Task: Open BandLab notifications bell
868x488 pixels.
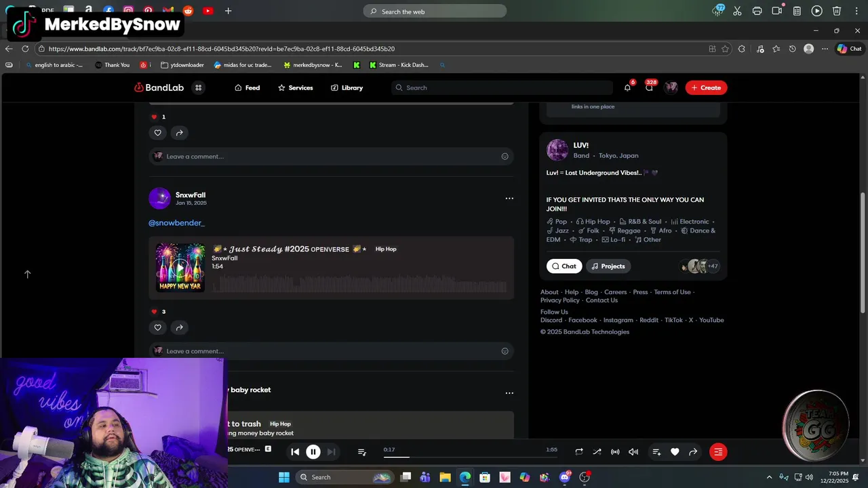Action: pyautogui.click(x=627, y=87)
